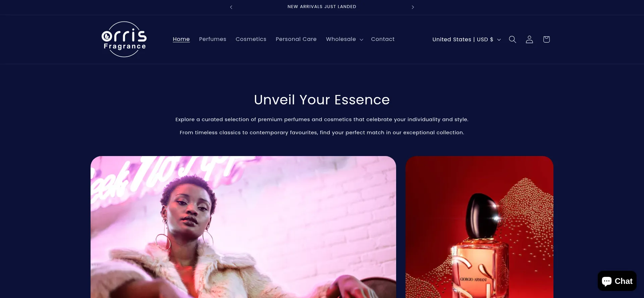Viewport: 644px width, 298px height.
Task: Click the chat bubble icon
Action: 607,281
